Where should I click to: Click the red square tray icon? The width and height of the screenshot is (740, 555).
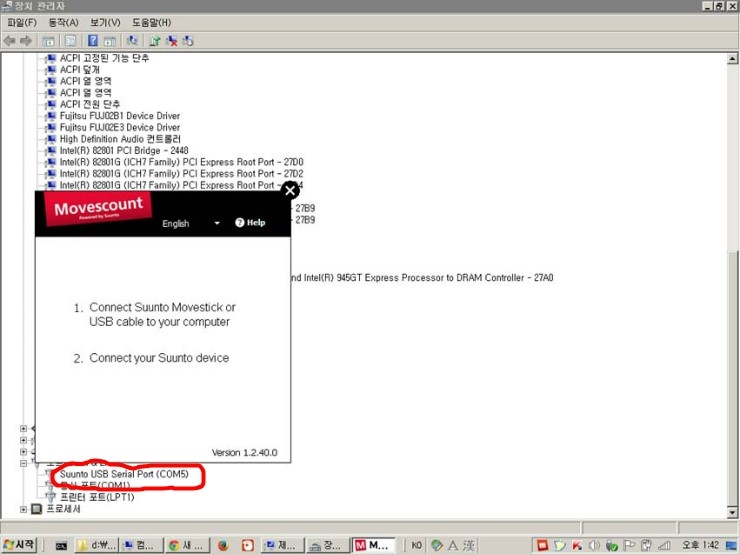542,546
